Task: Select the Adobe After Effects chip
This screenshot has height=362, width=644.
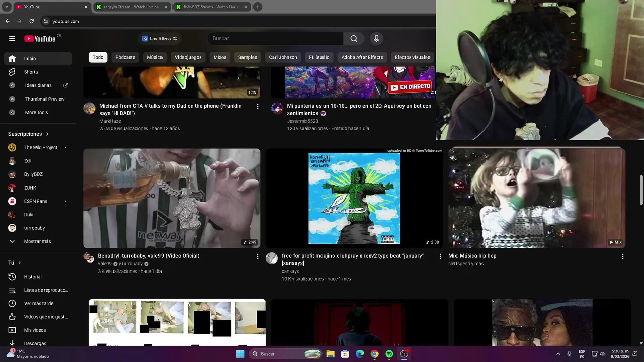Action: point(362,57)
